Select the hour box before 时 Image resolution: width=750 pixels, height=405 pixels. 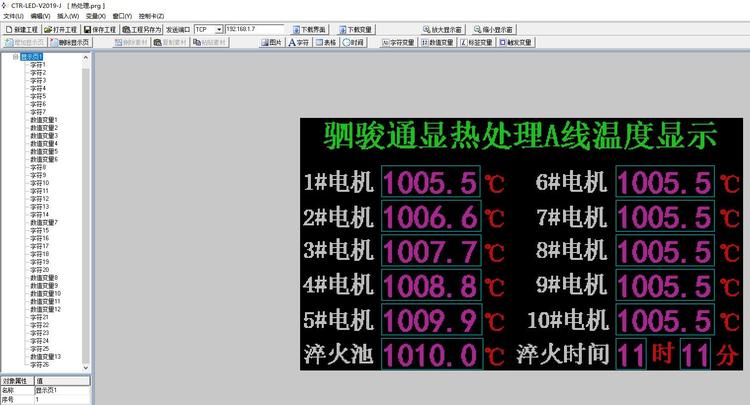tap(630, 354)
